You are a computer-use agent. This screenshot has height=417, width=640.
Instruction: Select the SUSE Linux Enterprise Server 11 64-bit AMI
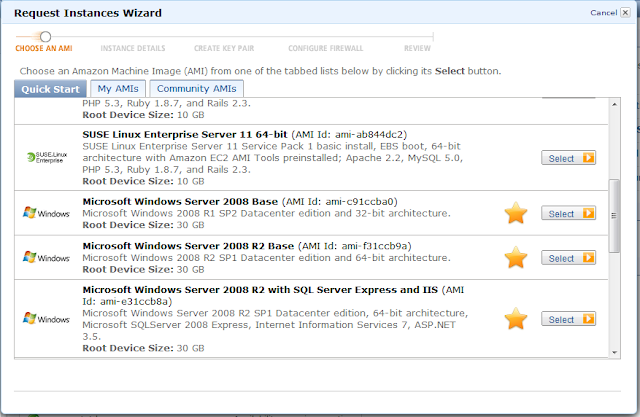click(569, 158)
